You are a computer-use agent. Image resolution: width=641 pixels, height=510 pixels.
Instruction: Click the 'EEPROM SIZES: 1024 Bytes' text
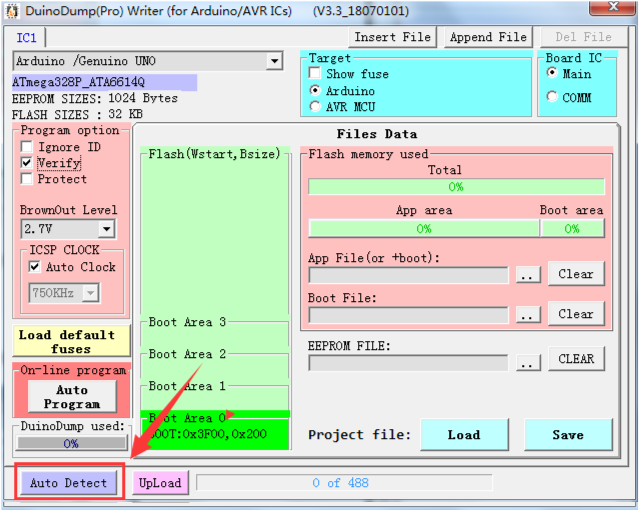point(95,98)
